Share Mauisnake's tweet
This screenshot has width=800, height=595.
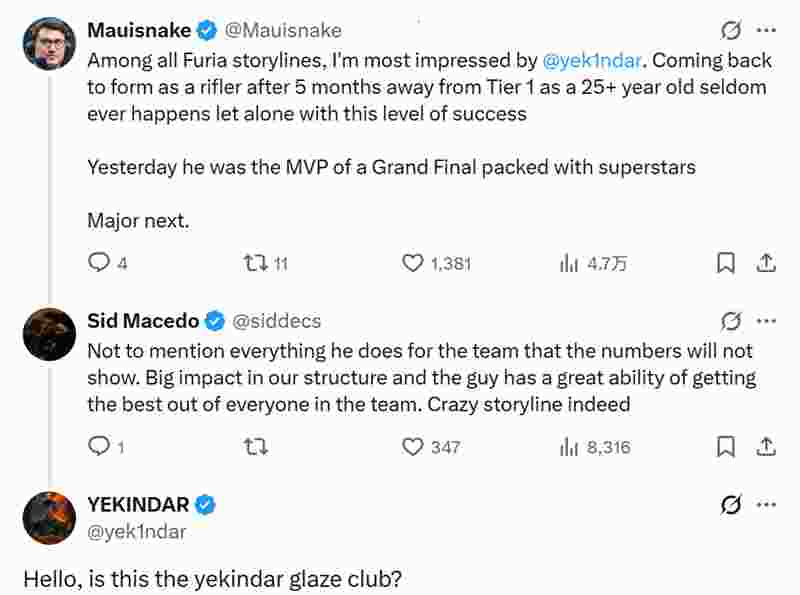[x=766, y=263]
